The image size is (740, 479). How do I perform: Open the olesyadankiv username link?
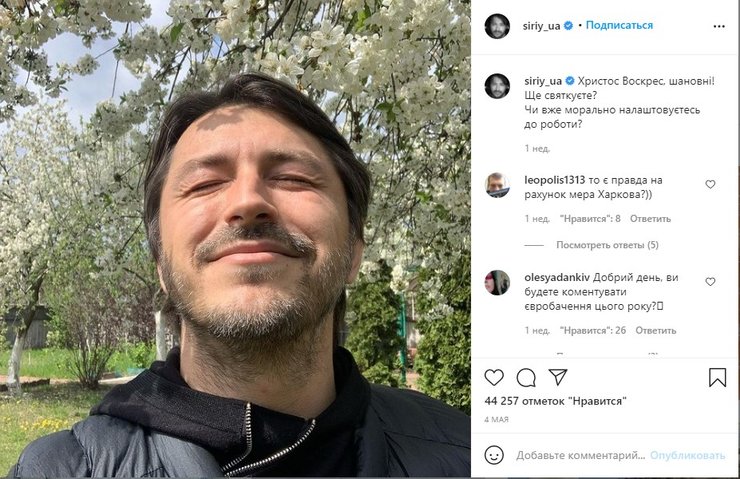[557, 277]
